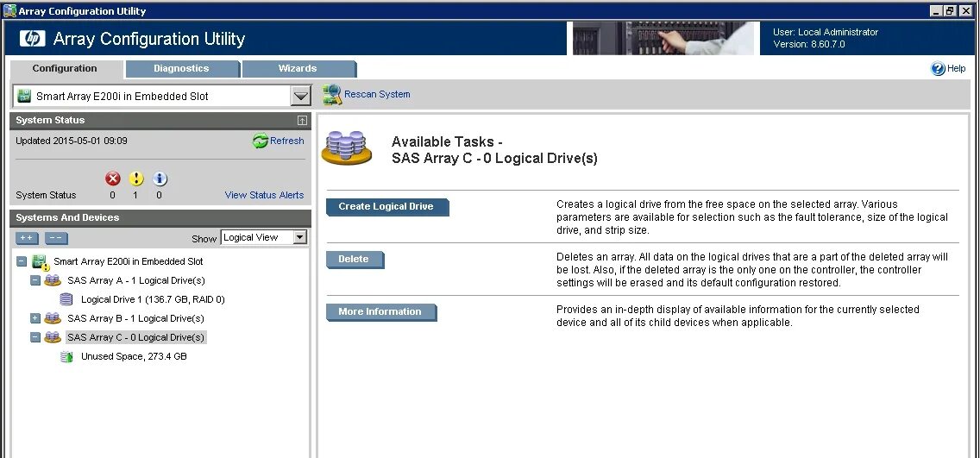The width and height of the screenshot is (980, 458).
Task: Open the View Status Alerts link
Action: [264, 195]
